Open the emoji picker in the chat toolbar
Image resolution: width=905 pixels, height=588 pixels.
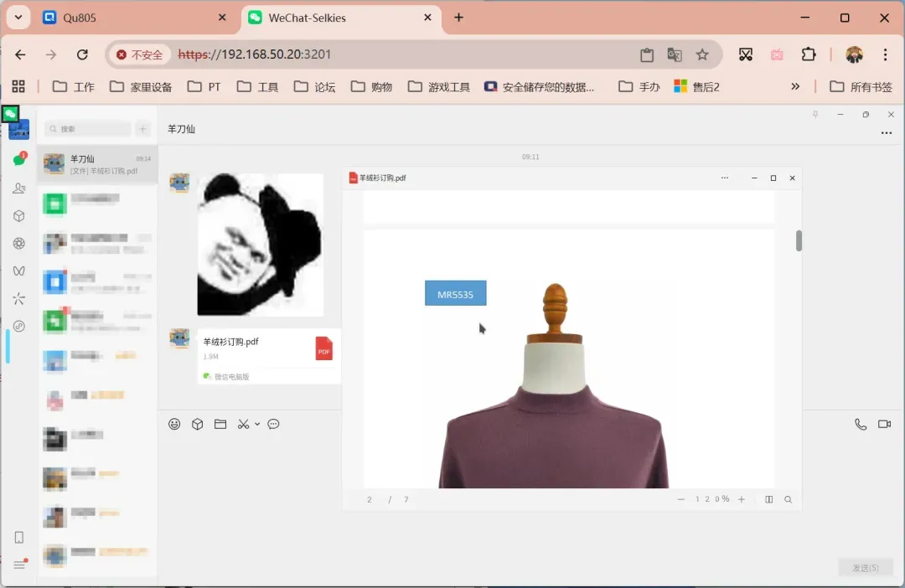174,424
